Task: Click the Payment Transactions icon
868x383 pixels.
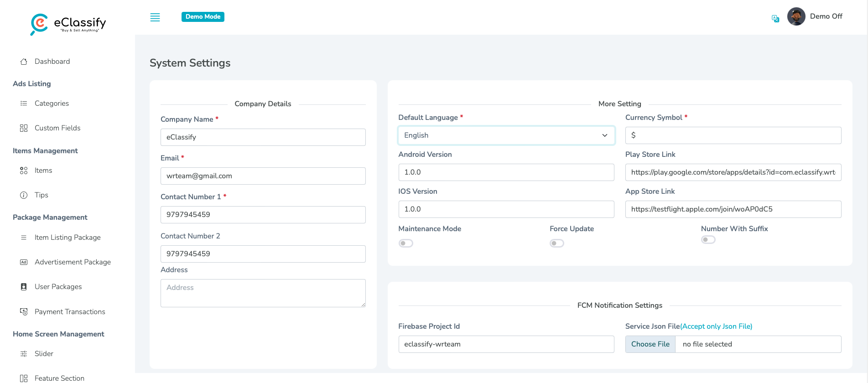Action: (24, 312)
